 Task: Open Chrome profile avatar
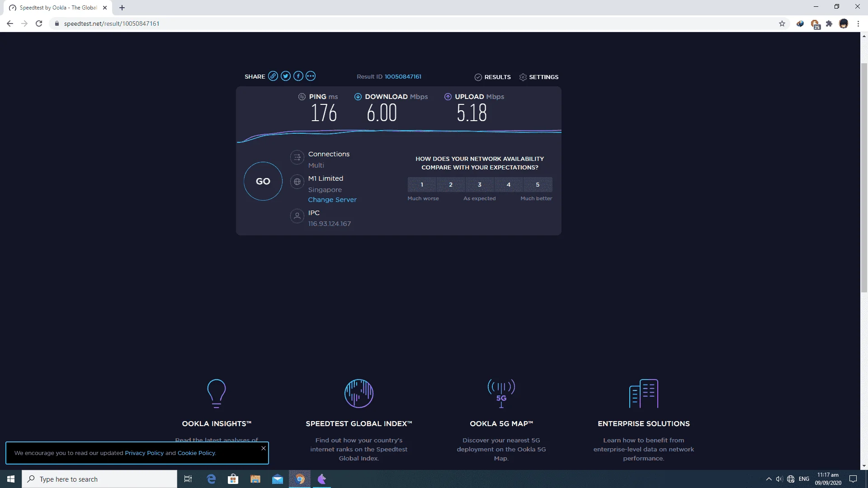pyautogui.click(x=844, y=23)
